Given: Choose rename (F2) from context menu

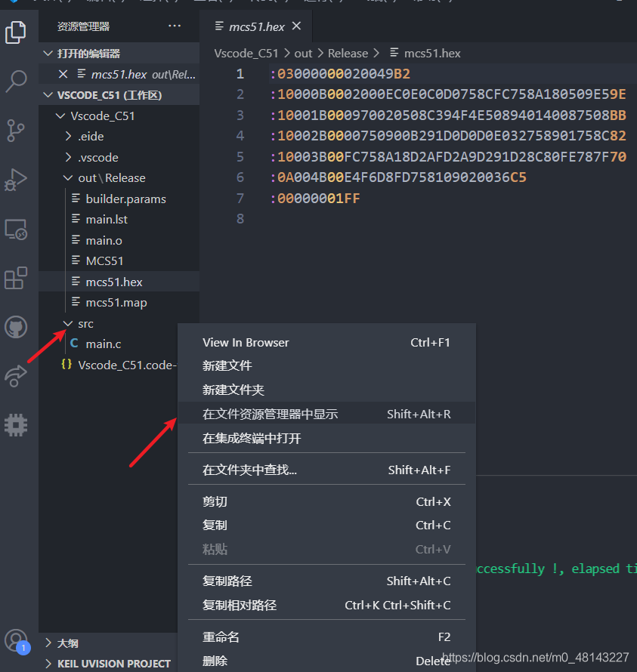Looking at the screenshot, I should (326, 637).
